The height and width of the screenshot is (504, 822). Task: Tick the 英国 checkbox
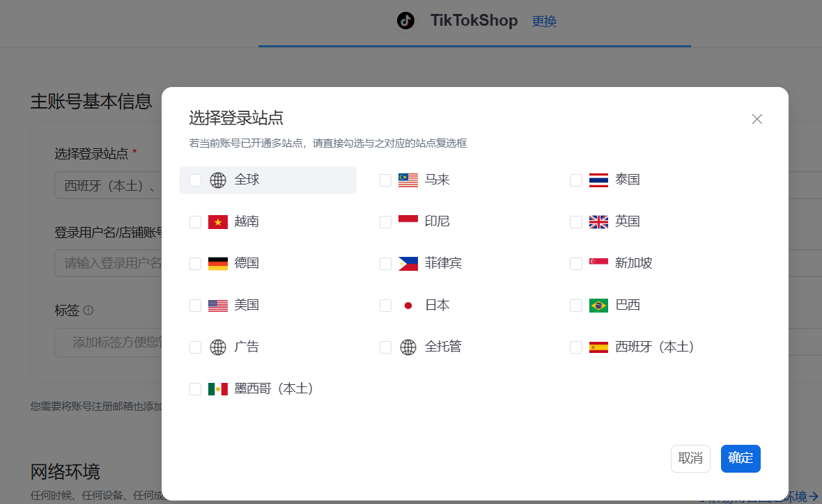pos(575,222)
